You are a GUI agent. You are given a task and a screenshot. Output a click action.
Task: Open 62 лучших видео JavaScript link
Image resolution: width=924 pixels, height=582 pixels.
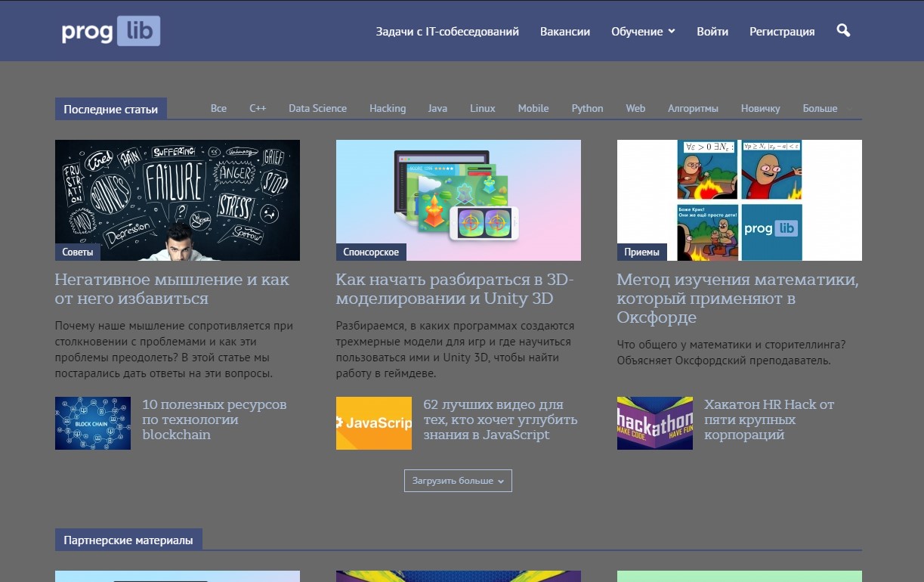pyautogui.click(x=500, y=419)
